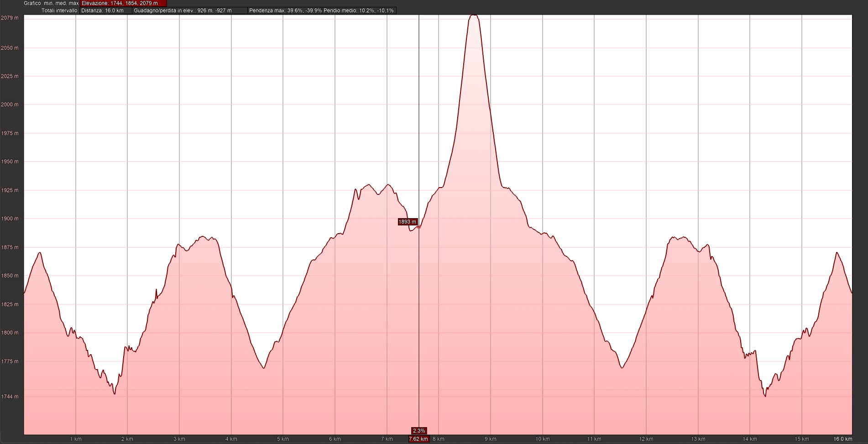Click the Grafico: min, med, max label
Screen dimensions: 868x444
(x=52, y=3)
